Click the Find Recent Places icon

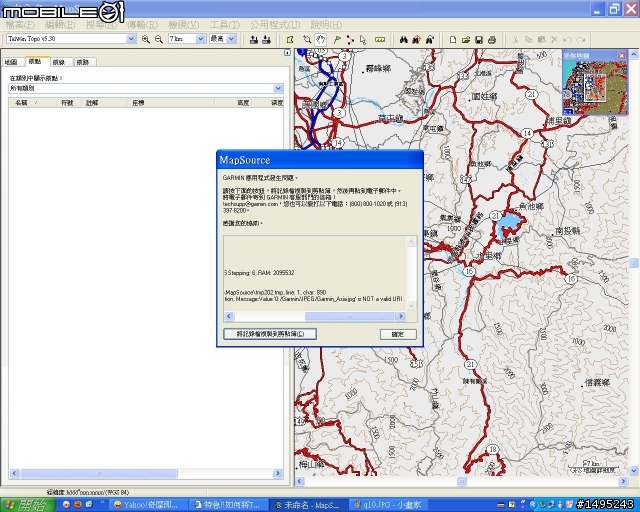tap(429, 40)
